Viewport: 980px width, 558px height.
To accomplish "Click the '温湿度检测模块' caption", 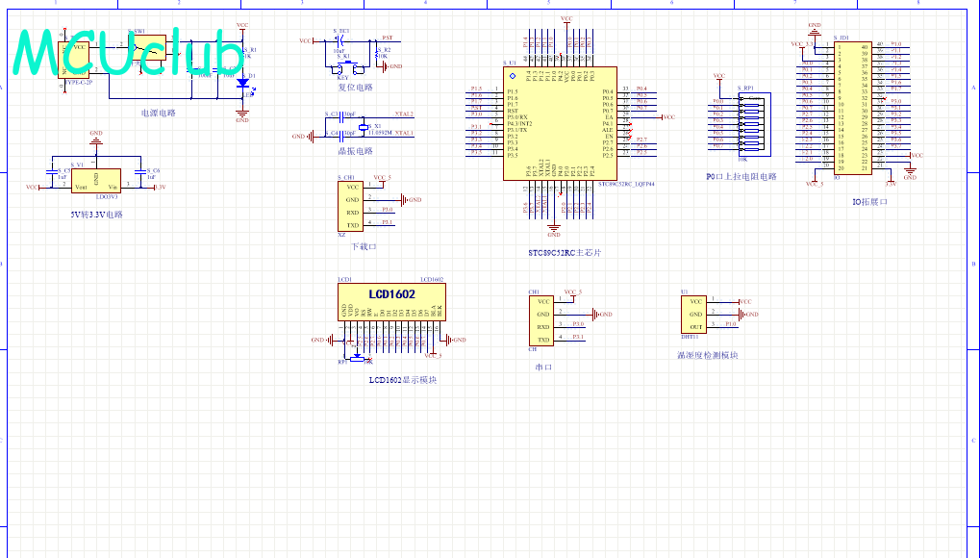I will pos(708,355).
